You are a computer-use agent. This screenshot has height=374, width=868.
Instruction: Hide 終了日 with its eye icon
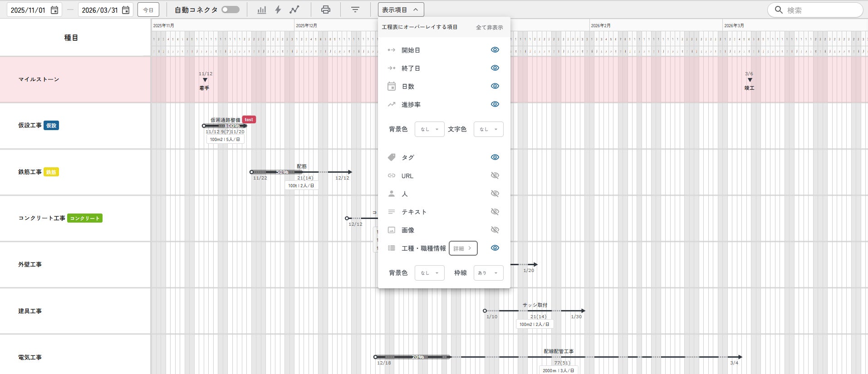(x=495, y=68)
